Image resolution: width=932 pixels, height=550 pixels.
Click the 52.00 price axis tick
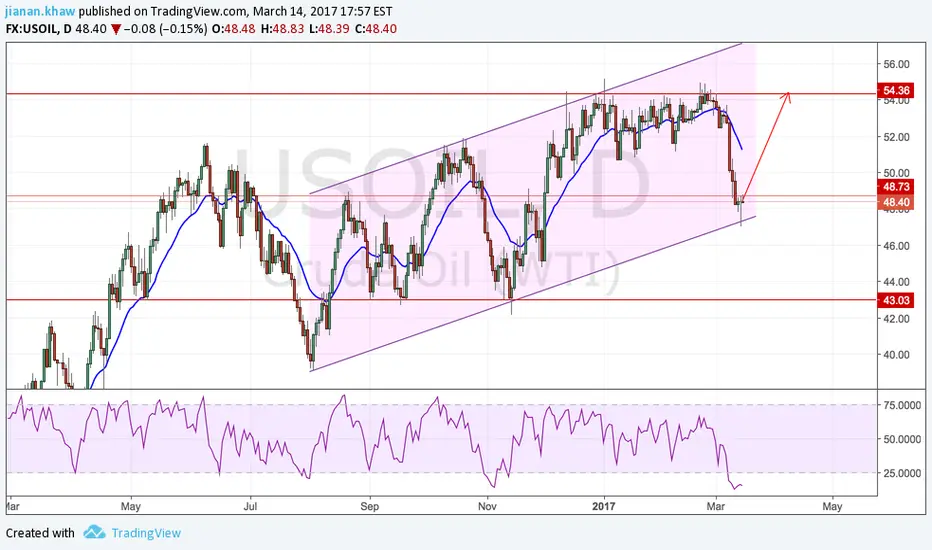pos(896,137)
